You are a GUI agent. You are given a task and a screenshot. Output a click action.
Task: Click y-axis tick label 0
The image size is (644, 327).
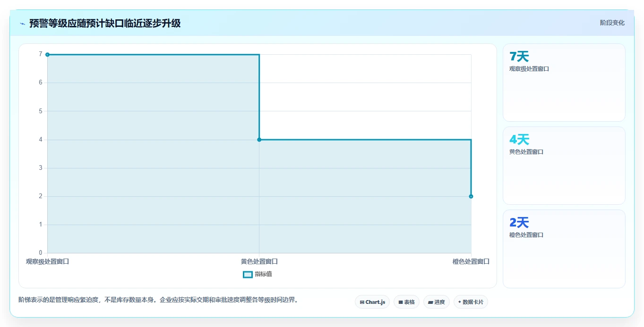click(41, 253)
